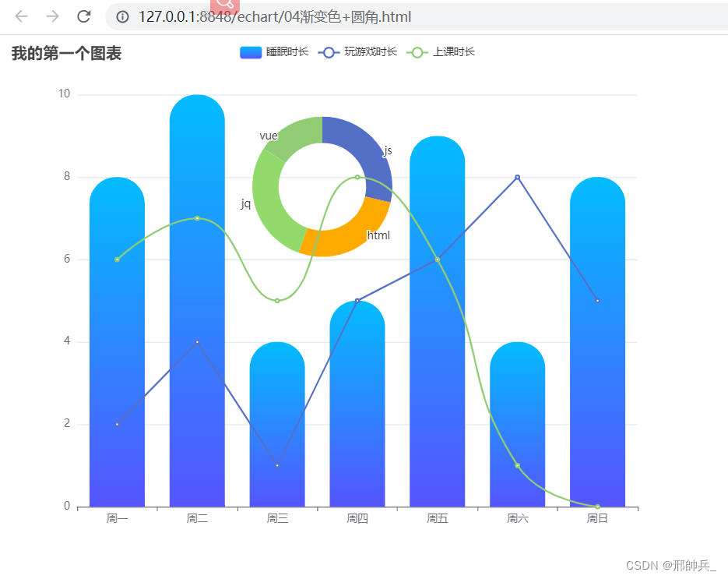Screen dimensions: 728x579
Task: Click the 周一 x-axis label
Action: click(117, 518)
